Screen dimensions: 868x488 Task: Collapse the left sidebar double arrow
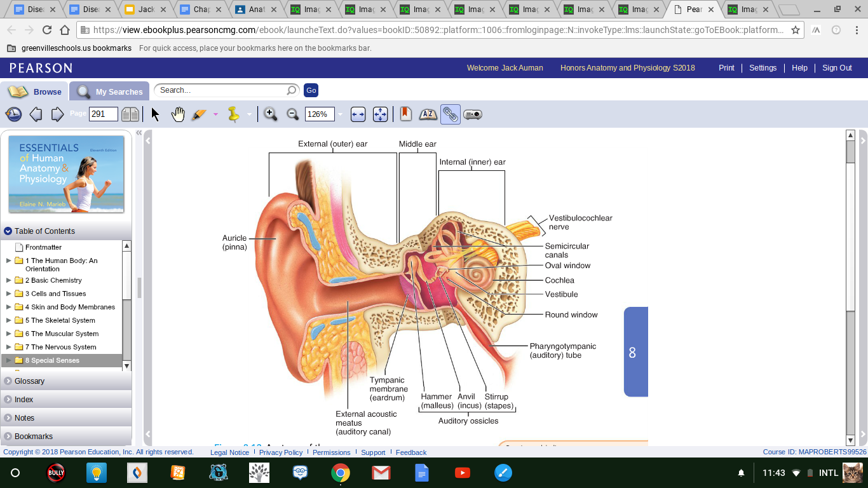point(139,133)
